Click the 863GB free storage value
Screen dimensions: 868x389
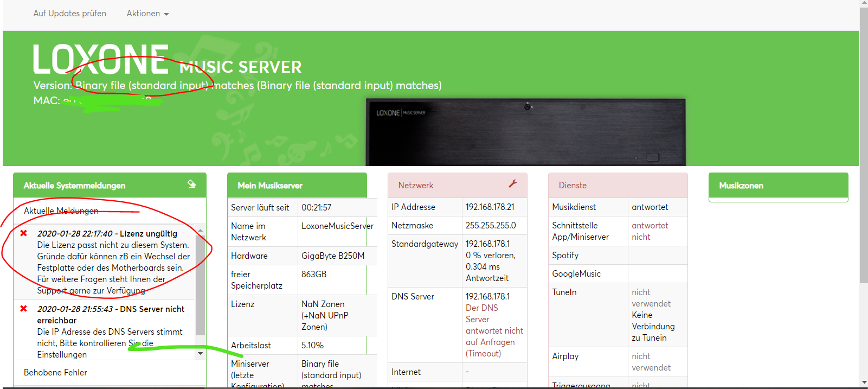click(314, 275)
